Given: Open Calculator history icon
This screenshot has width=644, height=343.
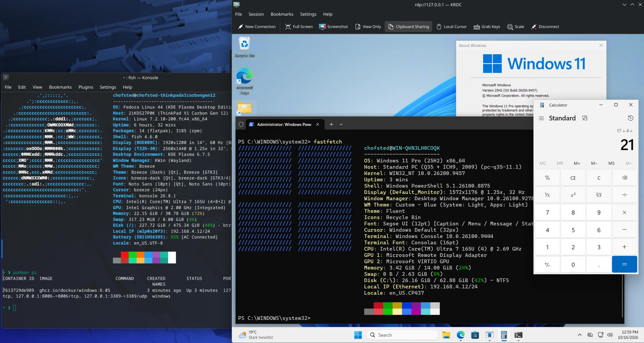Looking at the screenshot, I should coord(630,118).
